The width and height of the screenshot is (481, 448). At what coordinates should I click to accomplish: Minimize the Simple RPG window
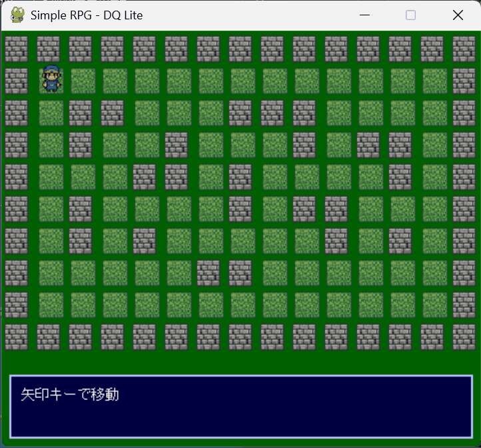click(364, 15)
